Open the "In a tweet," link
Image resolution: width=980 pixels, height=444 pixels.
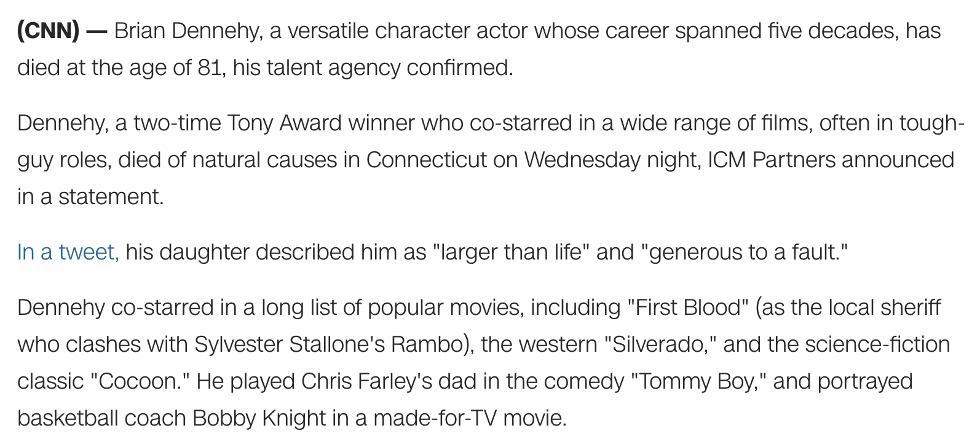(68, 252)
